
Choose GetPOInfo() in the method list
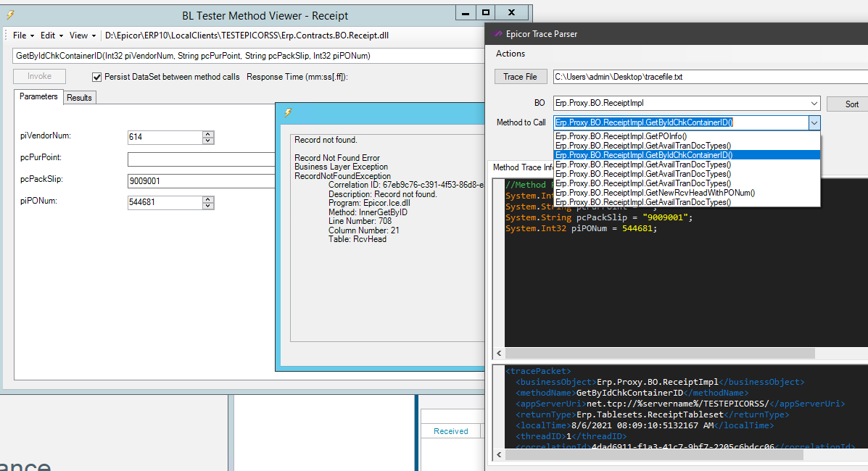[621, 136]
